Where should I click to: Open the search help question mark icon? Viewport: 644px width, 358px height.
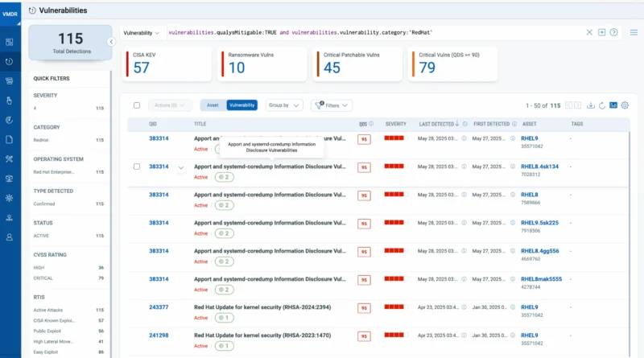pyautogui.click(x=613, y=32)
